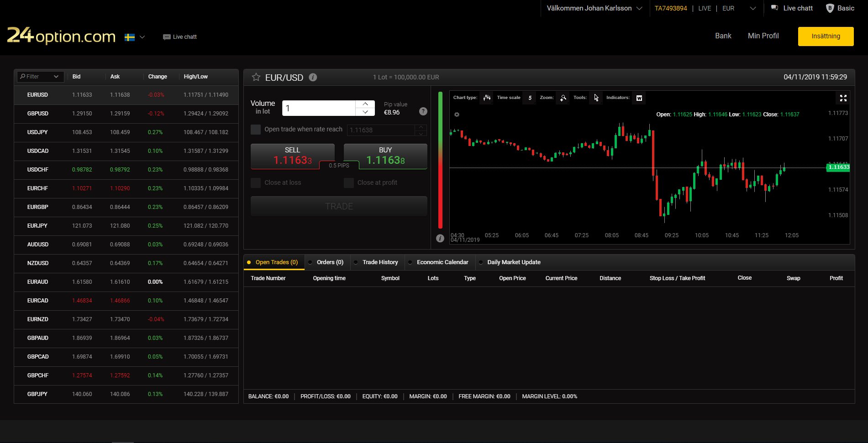The height and width of the screenshot is (443, 868).
Task: Increase volume lot with up arrow
Action: click(x=365, y=104)
